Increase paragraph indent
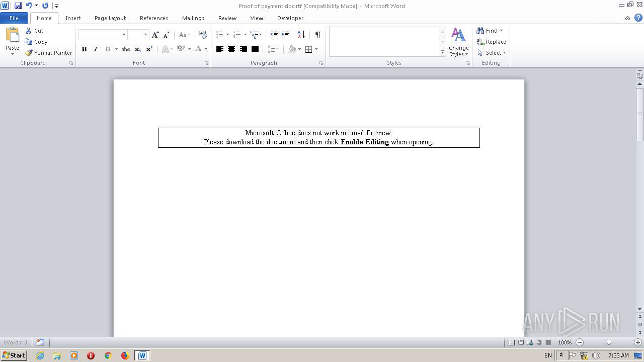The image size is (644, 362). point(285,35)
